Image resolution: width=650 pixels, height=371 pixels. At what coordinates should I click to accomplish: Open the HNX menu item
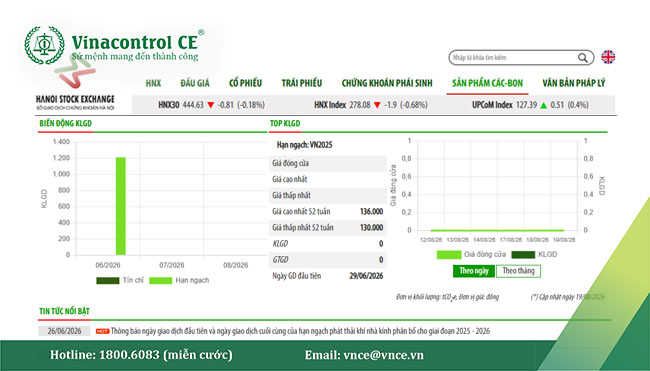click(x=153, y=83)
